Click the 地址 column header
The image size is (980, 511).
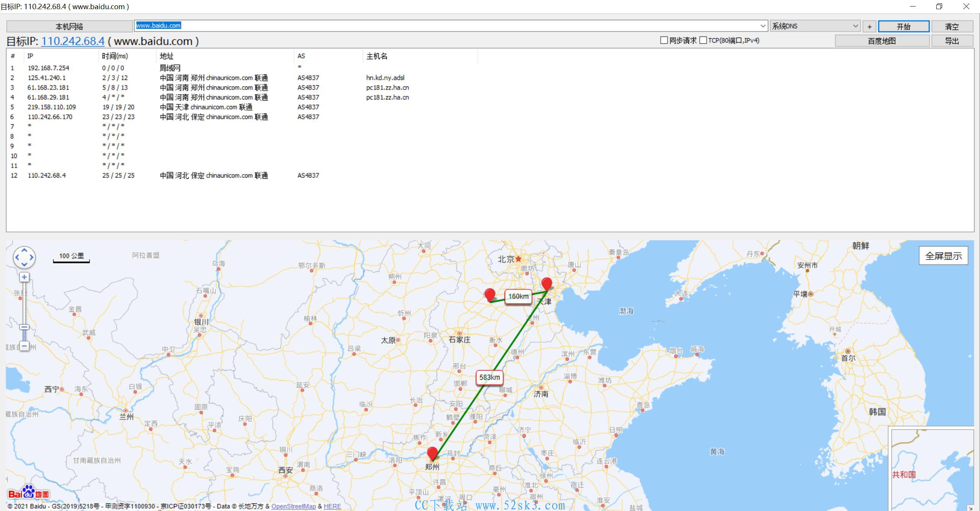pos(225,56)
